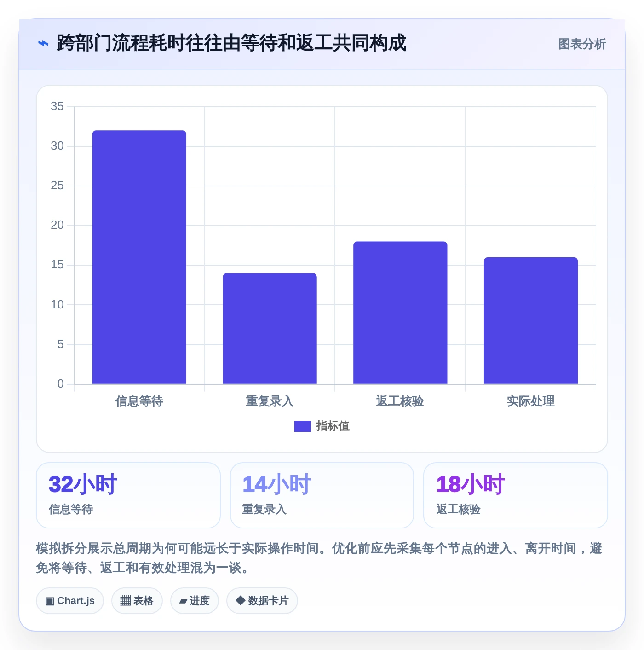This screenshot has width=644, height=650.
Task: Click the 重复录入 bar in the chart
Action: click(x=270, y=329)
